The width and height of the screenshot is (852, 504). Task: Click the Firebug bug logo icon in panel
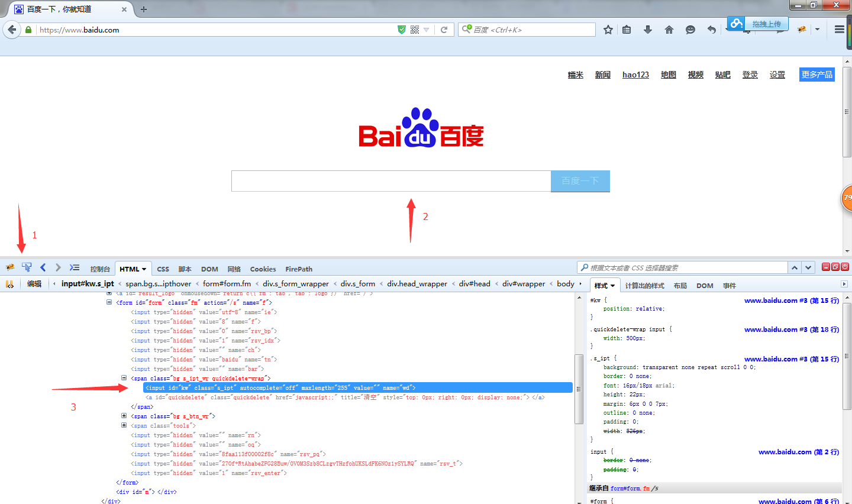[x=10, y=268]
